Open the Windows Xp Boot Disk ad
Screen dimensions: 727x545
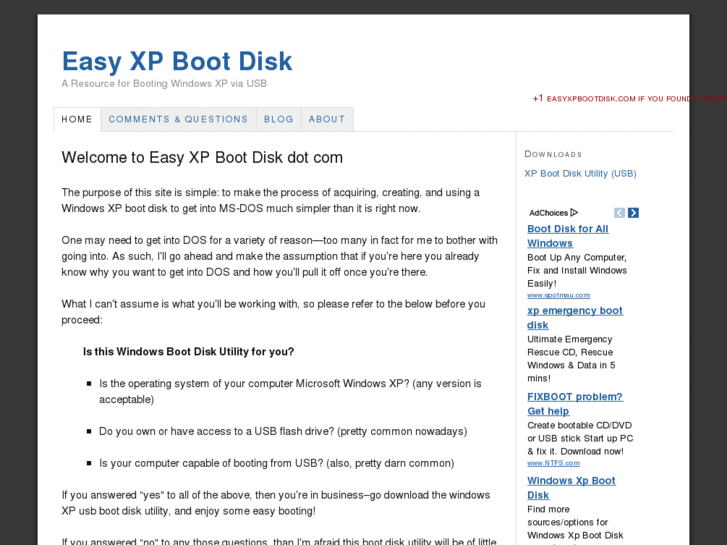coord(571,487)
